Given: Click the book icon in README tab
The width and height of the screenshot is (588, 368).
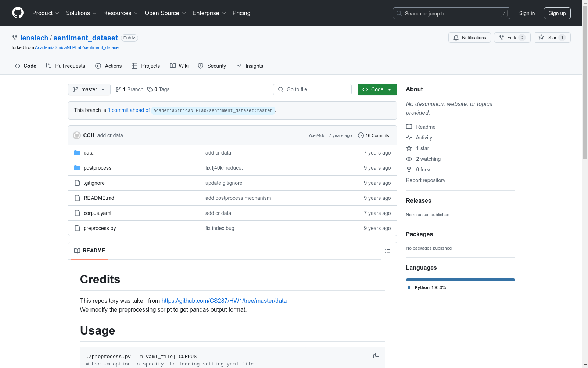Looking at the screenshot, I should (x=77, y=251).
